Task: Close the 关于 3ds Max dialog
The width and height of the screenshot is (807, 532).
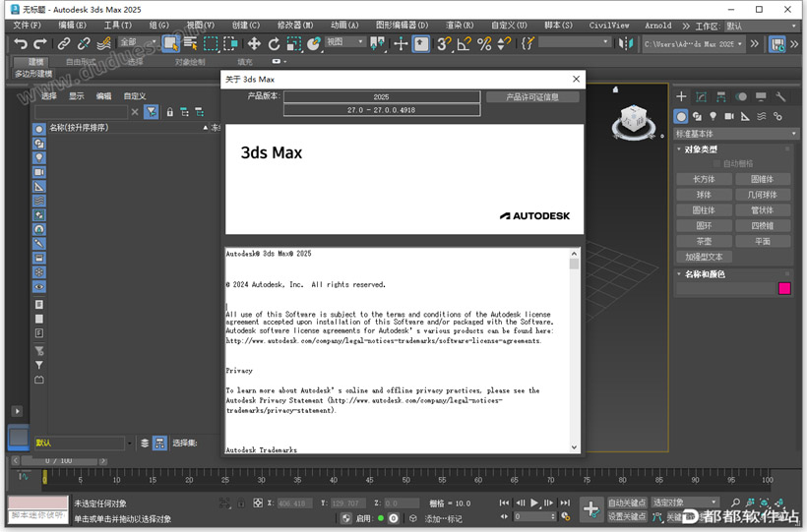Action: pyautogui.click(x=576, y=79)
